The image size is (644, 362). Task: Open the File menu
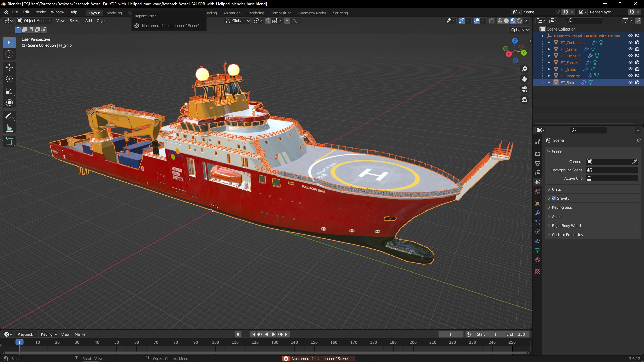[15, 12]
